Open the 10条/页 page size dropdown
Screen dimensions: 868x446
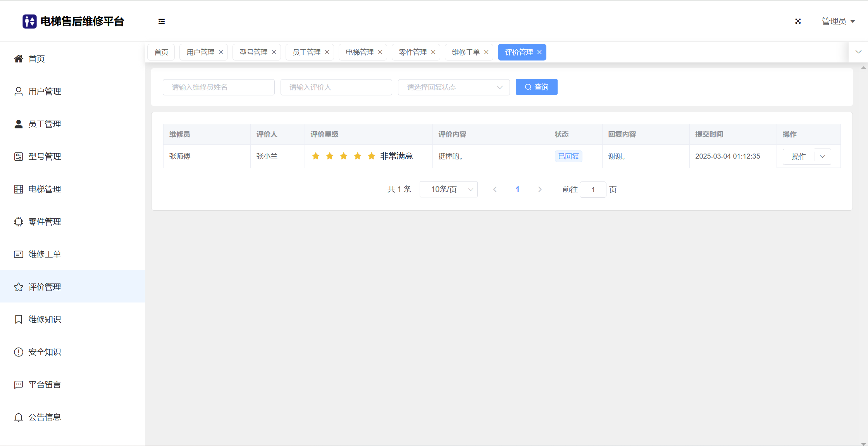(x=448, y=190)
